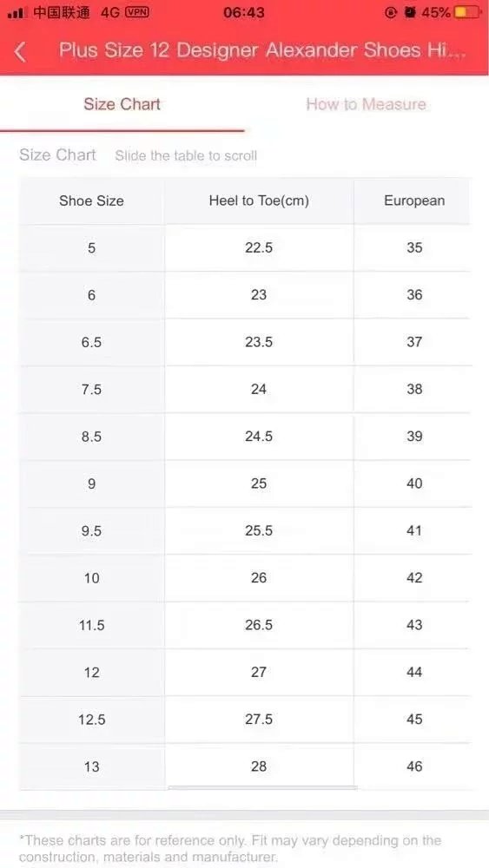
Task: Tap the Shoe Size column header
Action: coord(91,201)
